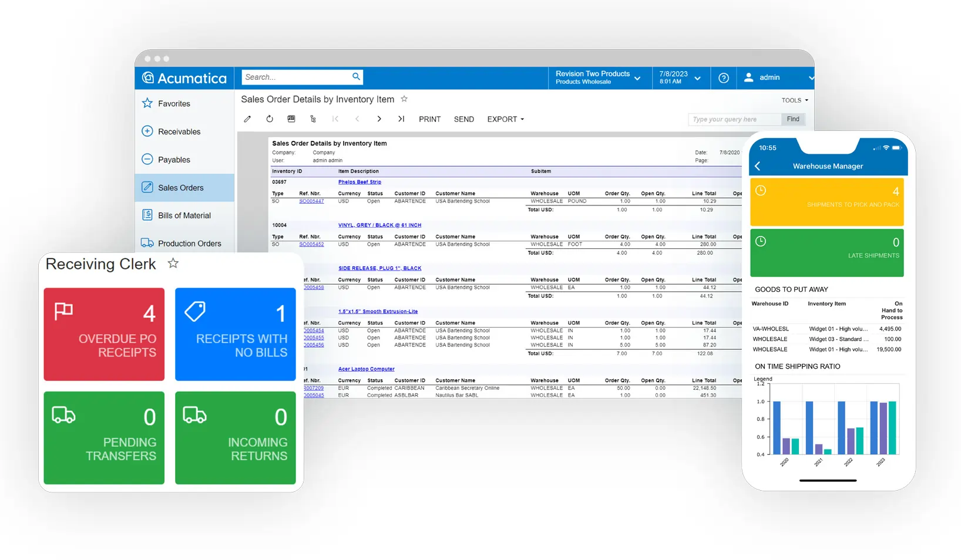The image size is (961, 560).
Task: Select Sales Orders in the sidebar
Action: (184, 188)
